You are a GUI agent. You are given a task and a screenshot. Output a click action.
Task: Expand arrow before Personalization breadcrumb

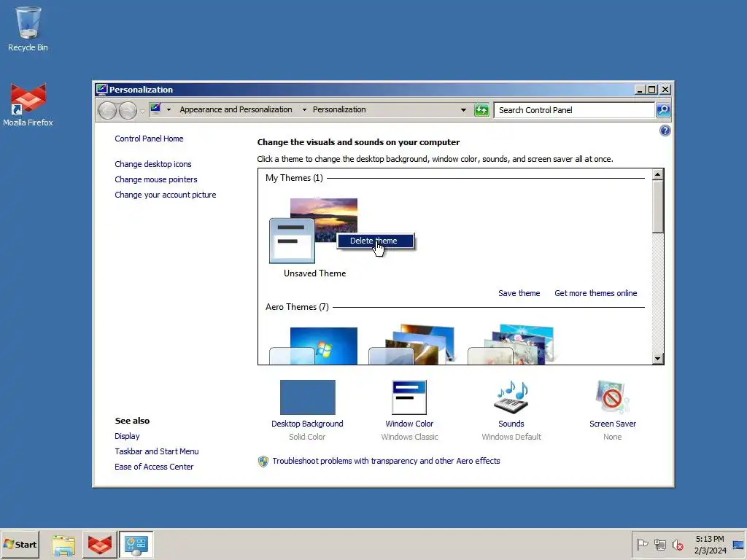coord(304,109)
